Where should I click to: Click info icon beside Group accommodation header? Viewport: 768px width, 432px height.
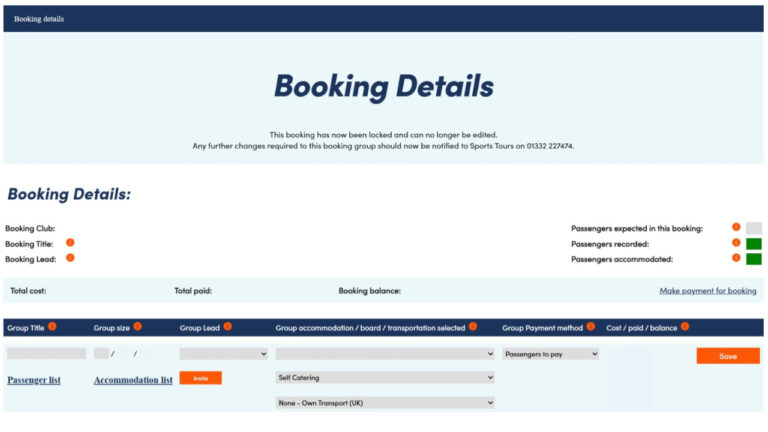473,326
